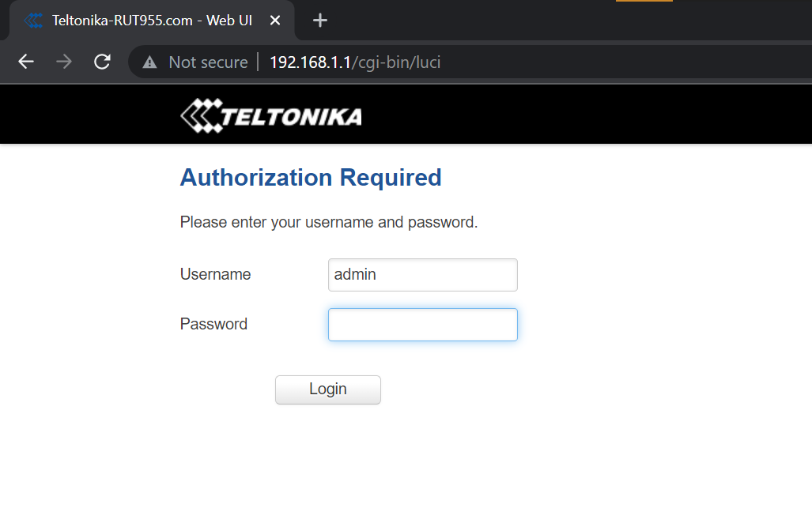The width and height of the screenshot is (812, 508).
Task: Submit credentials with the Login button
Action: pyautogui.click(x=328, y=389)
